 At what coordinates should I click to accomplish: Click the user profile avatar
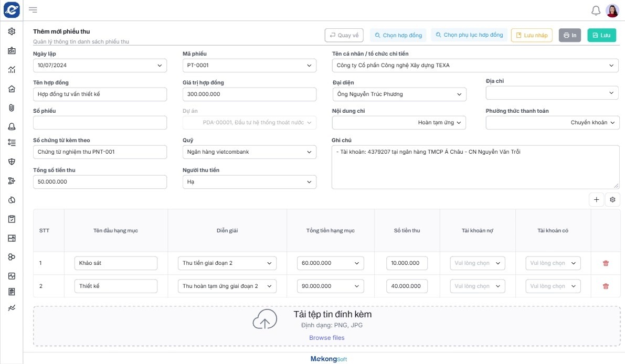click(612, 10)
